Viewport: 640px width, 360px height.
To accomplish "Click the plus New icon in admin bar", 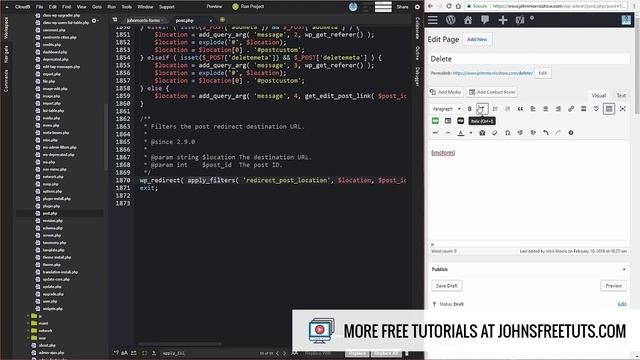I will (x=502, y=20).
